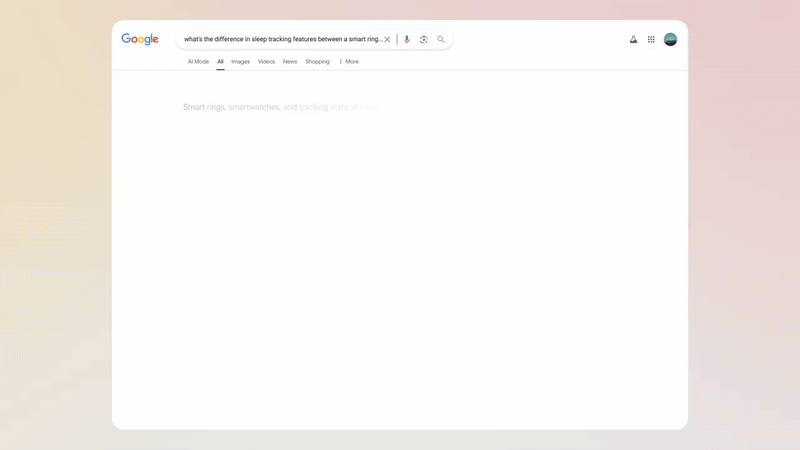Expand the More search filters menu
Viewport: 800px width, 450px height.
pyautogui.click(x=352, y=62)
